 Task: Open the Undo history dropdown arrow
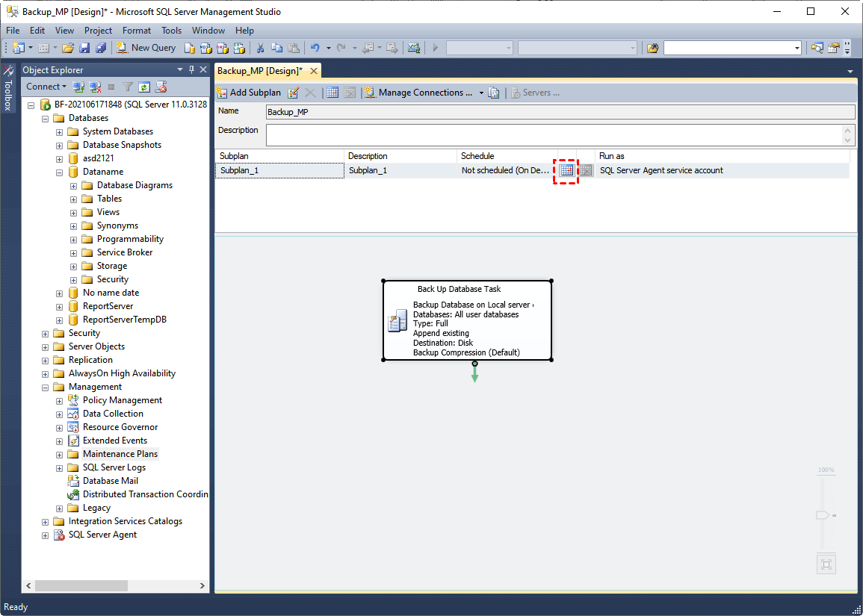329,48
